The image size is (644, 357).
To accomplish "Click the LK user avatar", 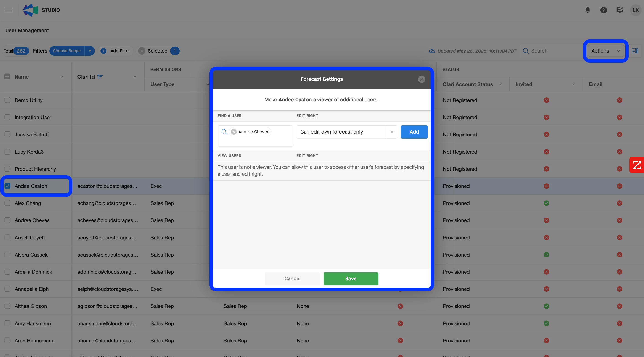I will coord(636,10).
